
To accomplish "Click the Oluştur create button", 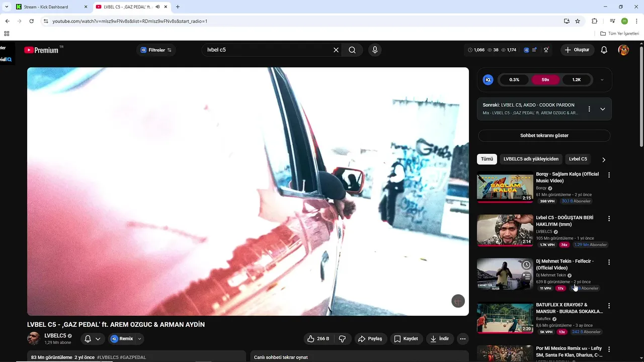I will (x=577, y=50).
